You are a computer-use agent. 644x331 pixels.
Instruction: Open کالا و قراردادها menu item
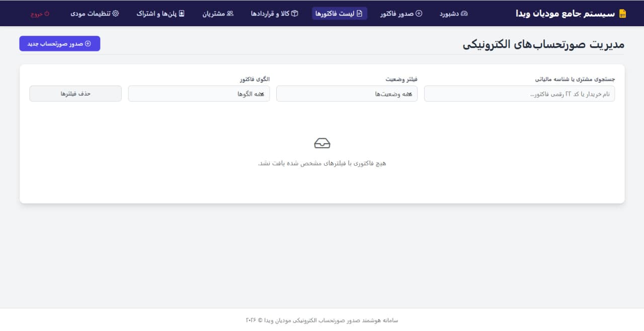[x=275, y=14]
